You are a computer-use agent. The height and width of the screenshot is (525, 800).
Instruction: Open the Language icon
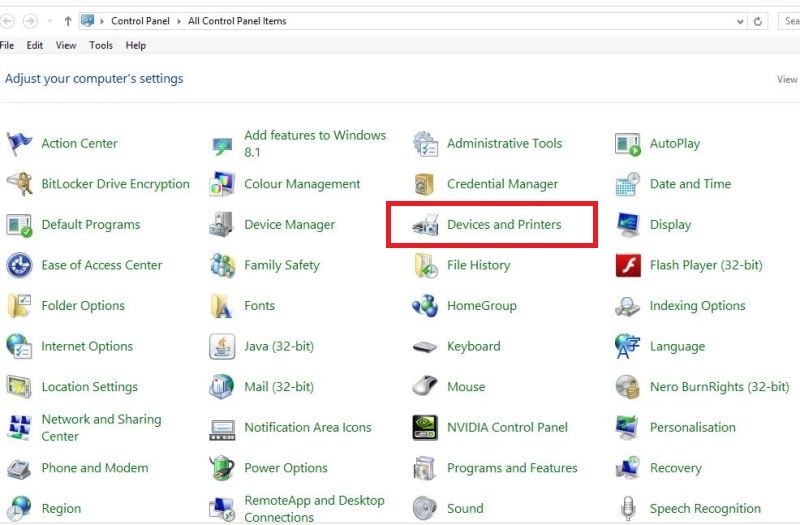[628, 346]
